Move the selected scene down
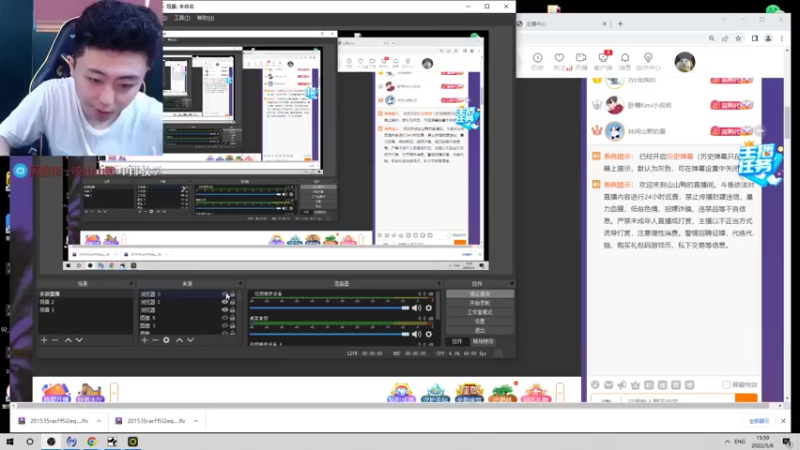This screenshot has height=450, width=800. point(79,340)
